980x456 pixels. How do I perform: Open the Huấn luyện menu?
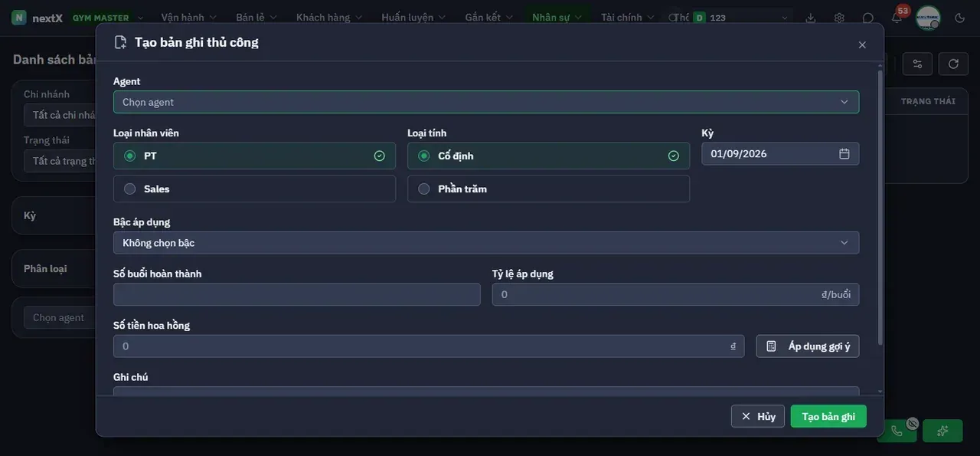(414, 18)
